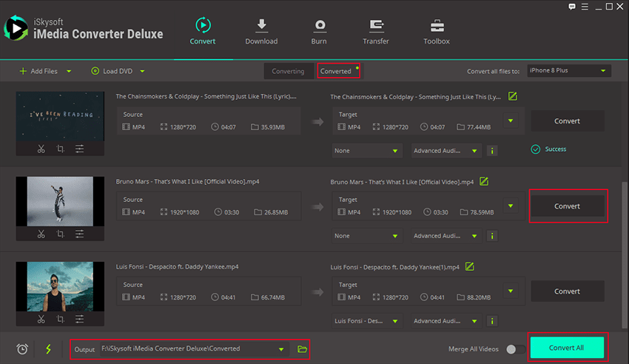The width and height of the screenshot is (629, 364).
Task: Open the iPhone 8 Plus format dropdown
Action: coord(569,70)
